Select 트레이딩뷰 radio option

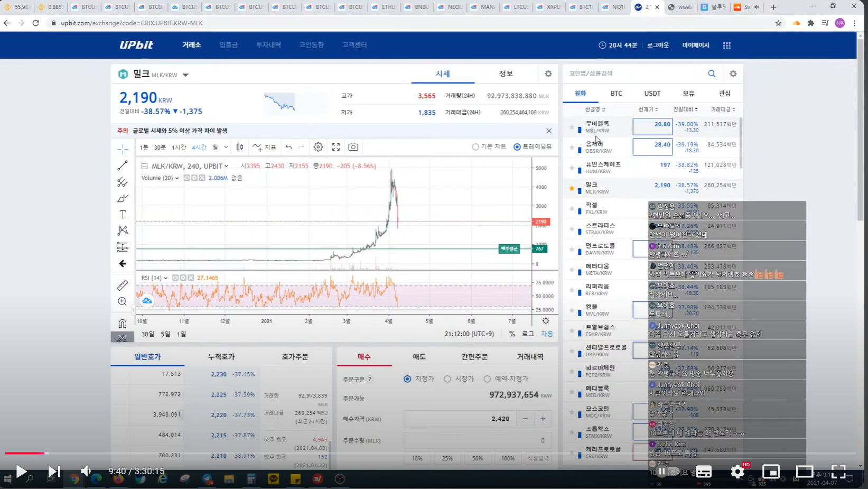click(533, 147)
